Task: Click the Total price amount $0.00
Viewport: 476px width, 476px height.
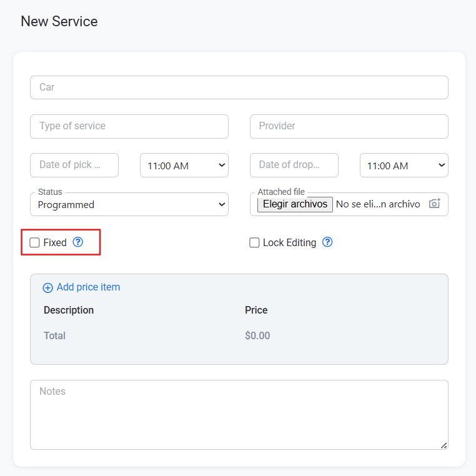Action: [257, 335]
